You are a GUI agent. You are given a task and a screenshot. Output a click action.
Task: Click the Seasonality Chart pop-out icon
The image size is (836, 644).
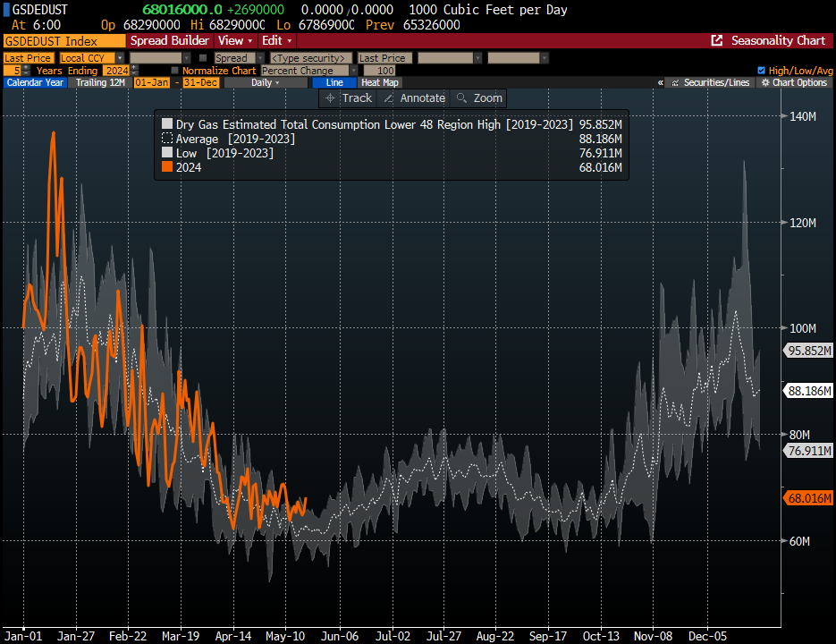click(716, 41)
